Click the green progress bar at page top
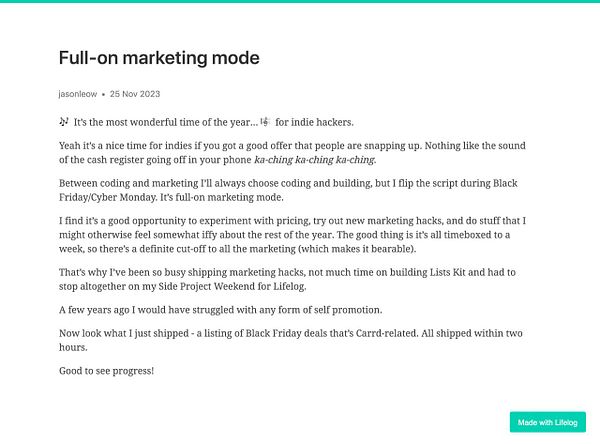The width and height of the screenshot is (600, 444). (x=300, y=1)
